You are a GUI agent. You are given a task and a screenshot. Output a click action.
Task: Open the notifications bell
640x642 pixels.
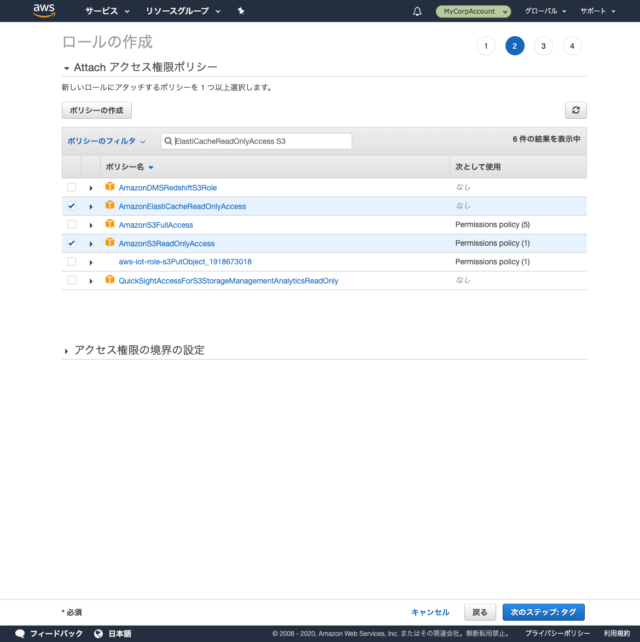[417, 11]
